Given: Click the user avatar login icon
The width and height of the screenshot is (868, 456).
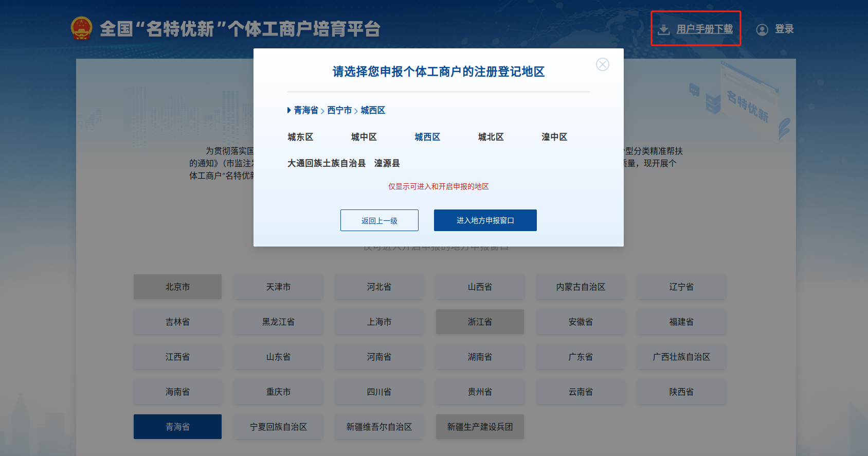Looking at the screenshot, I should point(762,29).
